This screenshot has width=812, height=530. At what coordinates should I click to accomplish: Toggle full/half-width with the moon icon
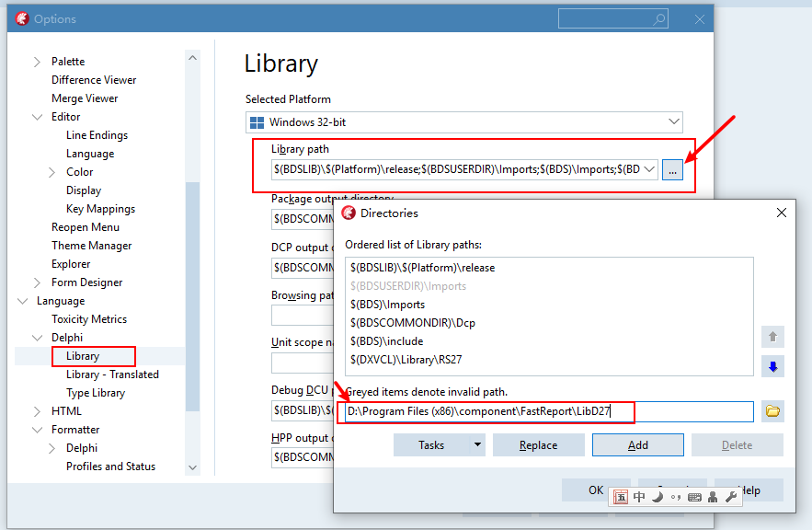tap(656, 497)
